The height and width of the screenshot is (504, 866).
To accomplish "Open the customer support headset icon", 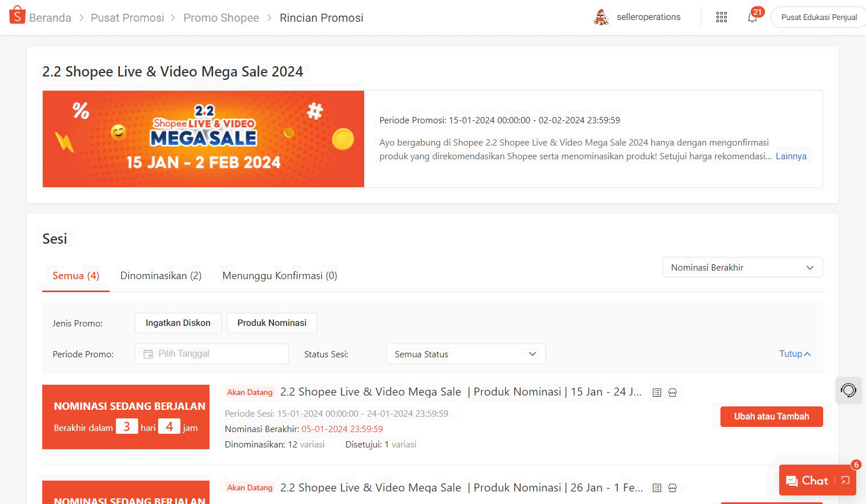I will tap(848, 390).
